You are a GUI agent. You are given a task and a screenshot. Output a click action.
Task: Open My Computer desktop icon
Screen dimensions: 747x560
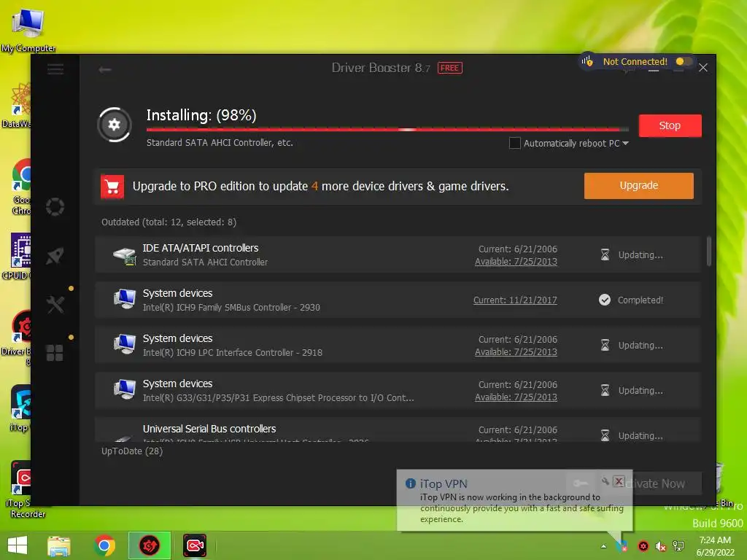(28, 29)
